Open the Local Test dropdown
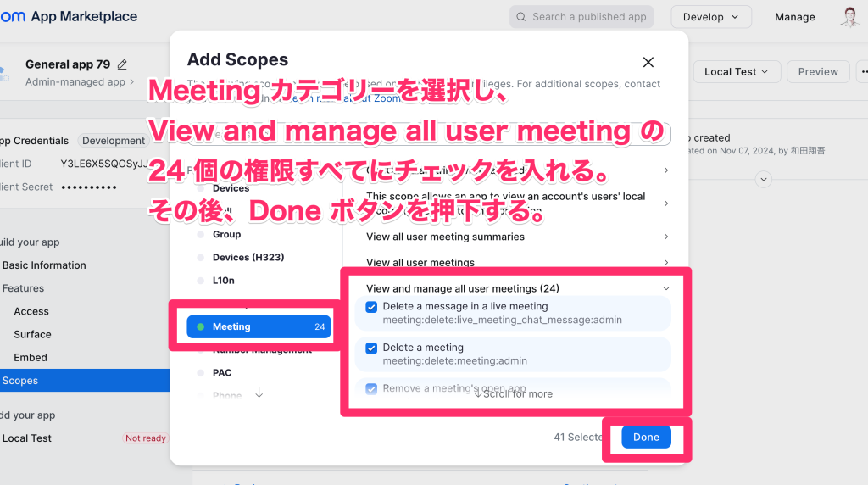Image resolution: width=868 pixels, height=485 pixels. [736, 72]
